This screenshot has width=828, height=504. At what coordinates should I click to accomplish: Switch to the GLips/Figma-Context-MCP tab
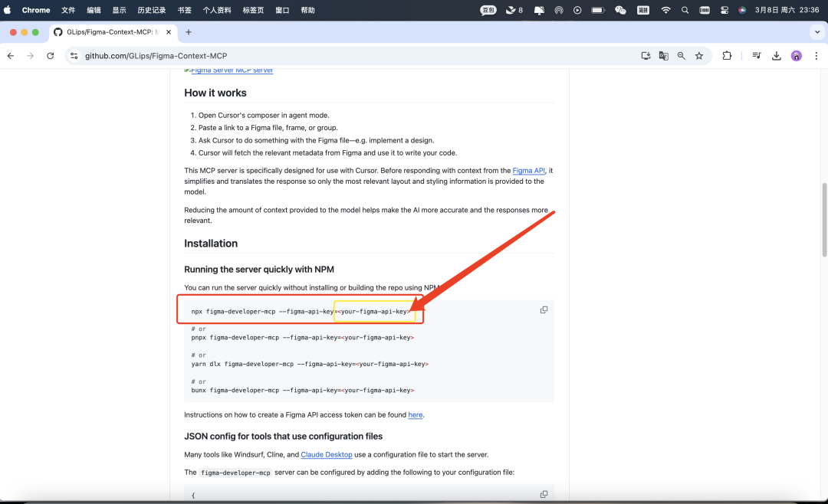click(107, 32)
